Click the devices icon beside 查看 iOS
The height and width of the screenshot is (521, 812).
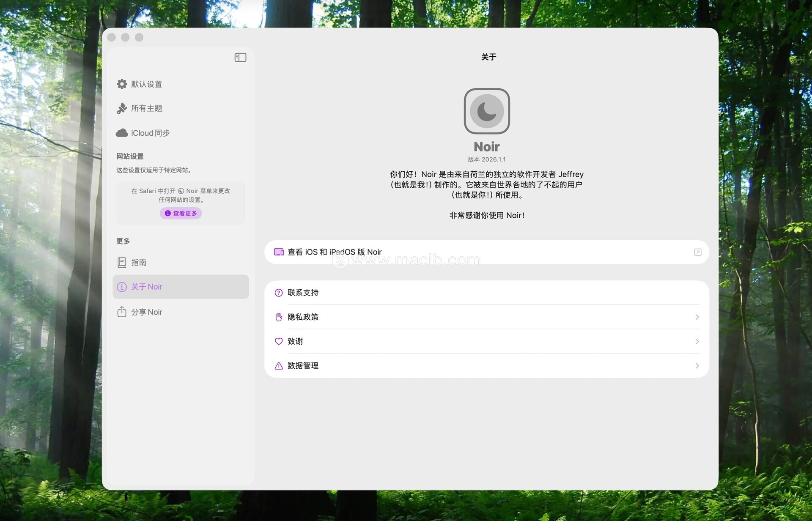click(x=279, y=252)
